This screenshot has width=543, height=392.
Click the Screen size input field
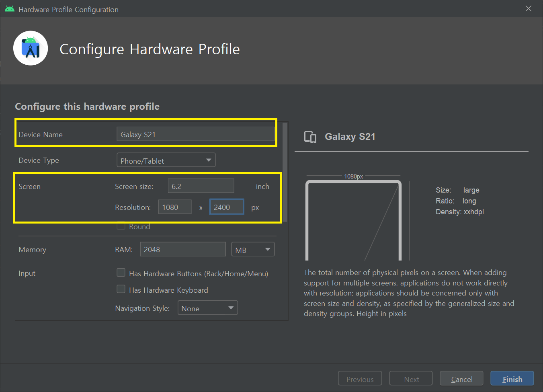(201, 186)
